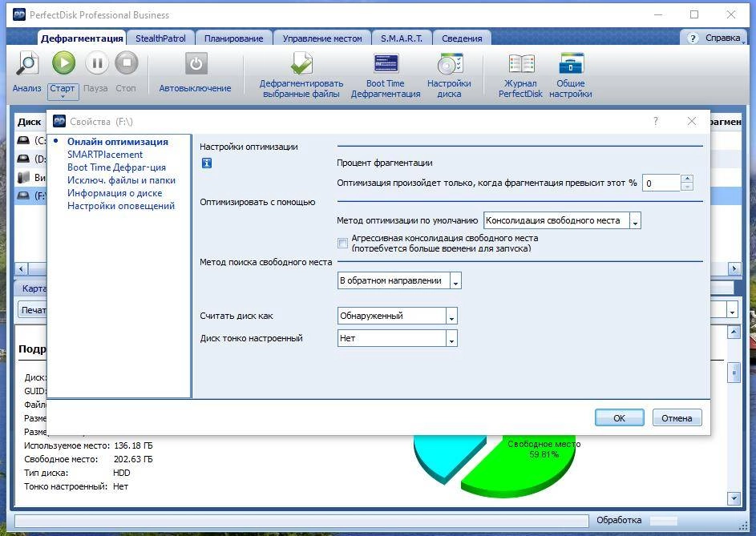Switch to S.M.A.R.T. tab
Image resolution: width=756 pixels, height=536 pixels.
(x=402, y=38)
